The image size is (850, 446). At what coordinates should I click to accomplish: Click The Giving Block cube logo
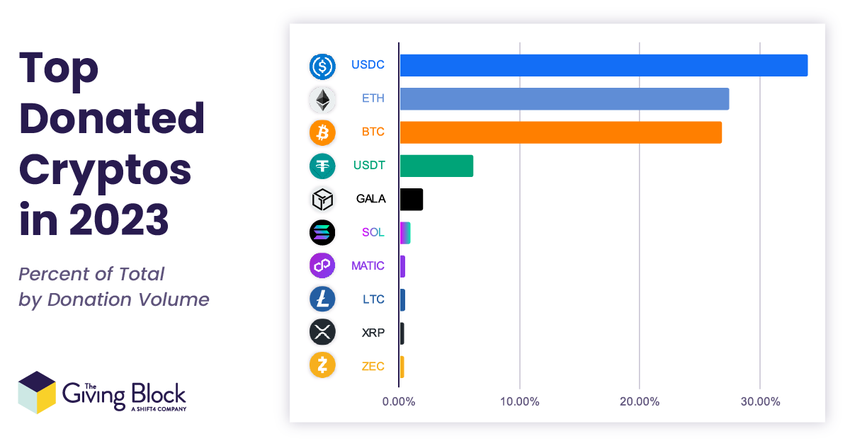pos(37,393)
